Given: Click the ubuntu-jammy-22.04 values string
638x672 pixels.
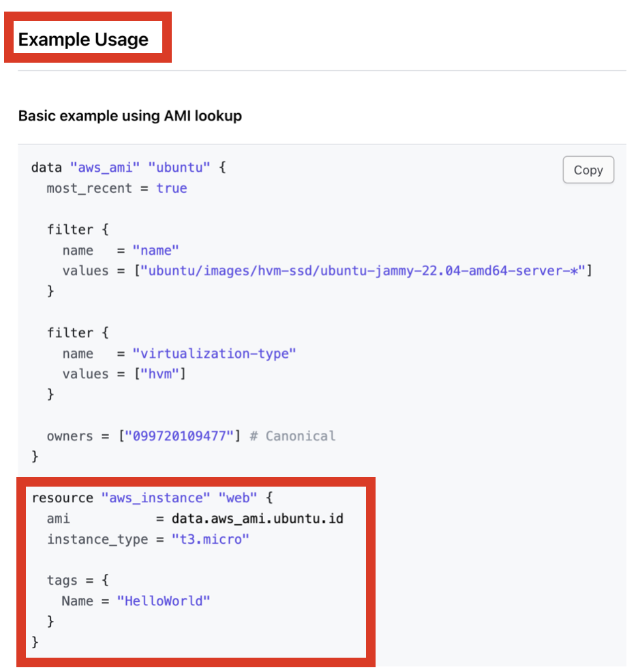Looking at the screenshot, I should click(363, 271).
